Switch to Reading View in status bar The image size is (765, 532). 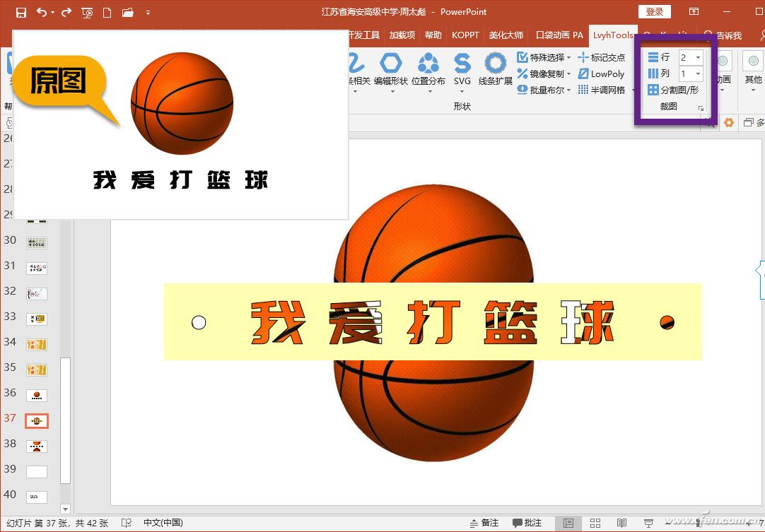coord(621,522)
